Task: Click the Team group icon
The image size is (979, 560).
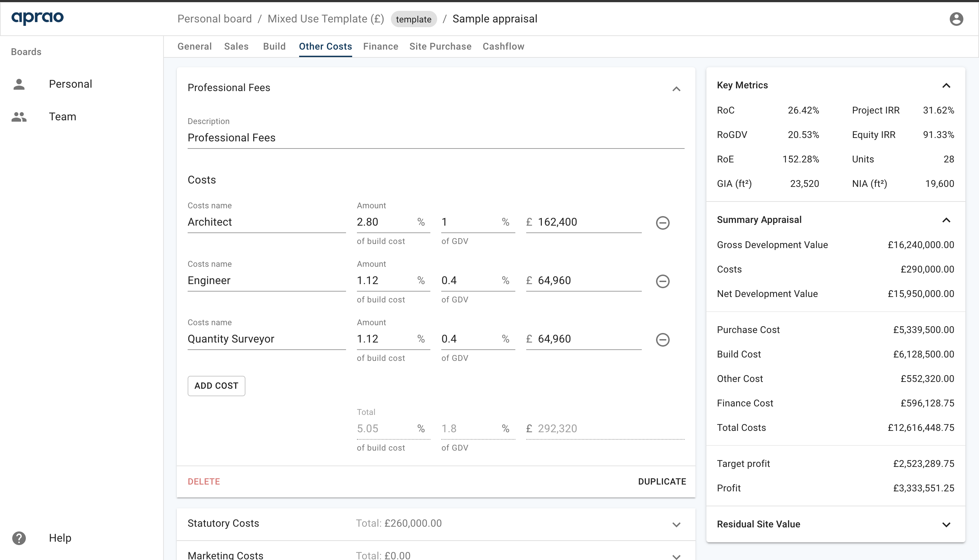Action: (x=19, y=117)
